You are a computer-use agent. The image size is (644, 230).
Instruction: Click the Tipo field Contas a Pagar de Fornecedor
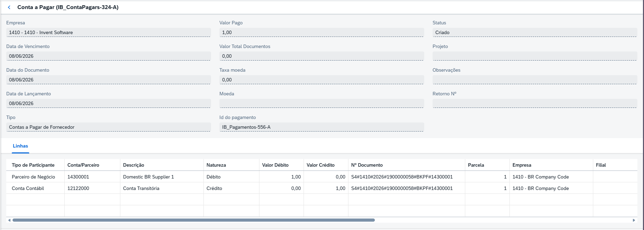click(108, 127)
